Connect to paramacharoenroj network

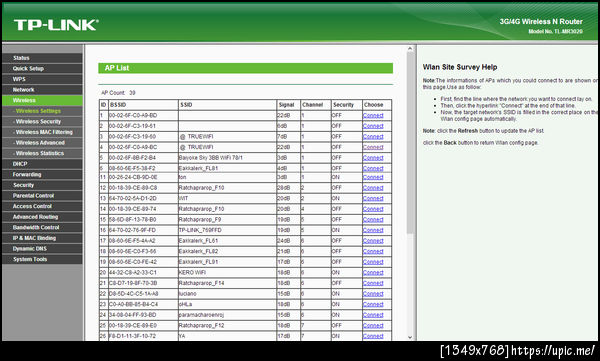point(373,315)
